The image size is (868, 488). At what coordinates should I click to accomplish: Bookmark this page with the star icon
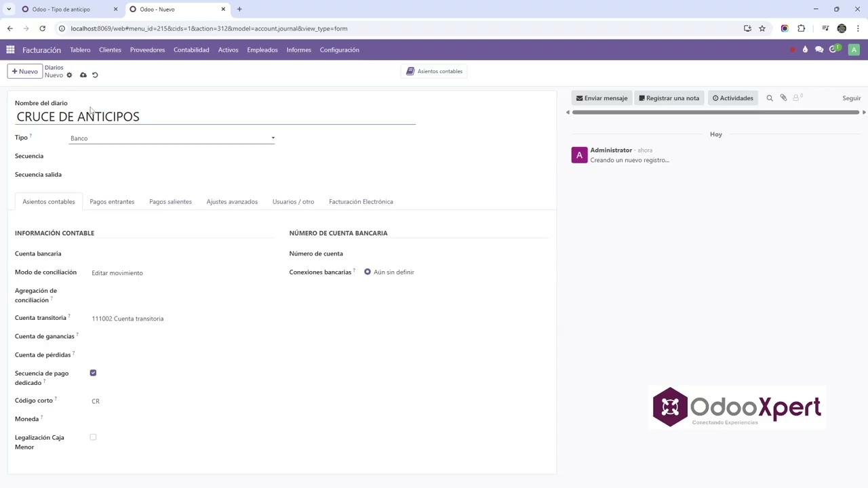pyautogui.click(x=762, y=28)
